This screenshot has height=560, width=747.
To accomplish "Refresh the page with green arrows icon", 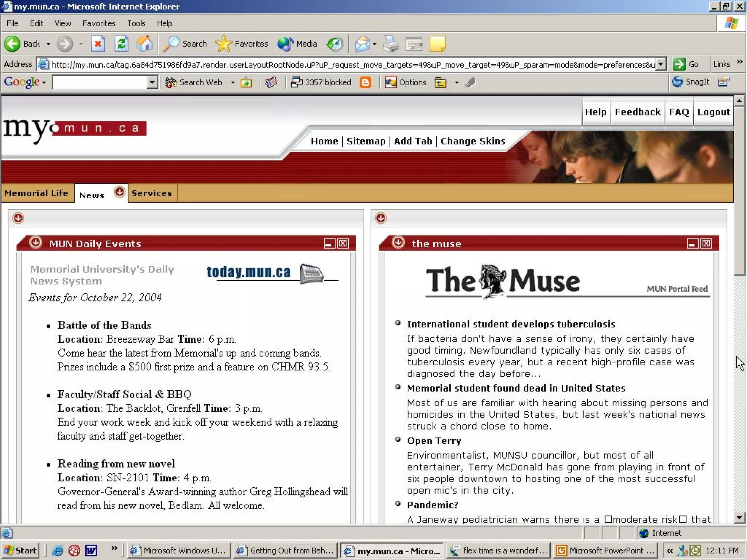I will [121, 44].
